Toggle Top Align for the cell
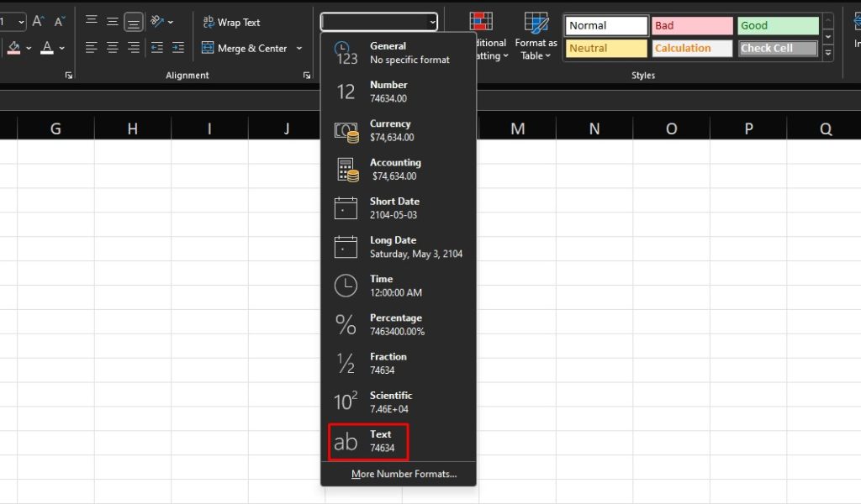Screen dimensions: 861x504 [x=92, y=19]
